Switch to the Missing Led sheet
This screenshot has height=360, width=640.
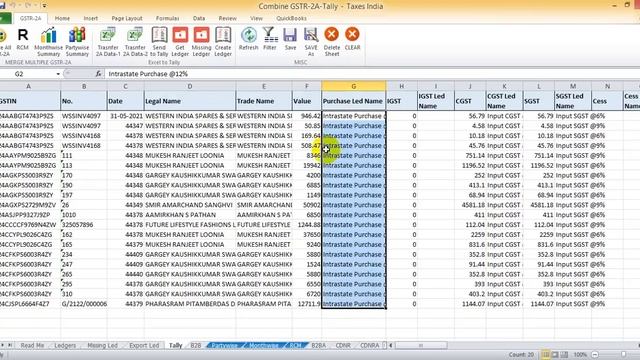[102, 345]
